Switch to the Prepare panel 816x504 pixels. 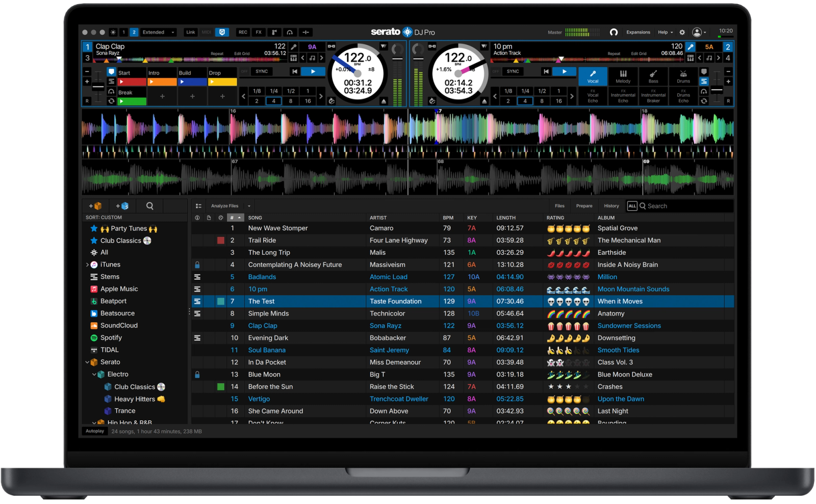[584, 206]
